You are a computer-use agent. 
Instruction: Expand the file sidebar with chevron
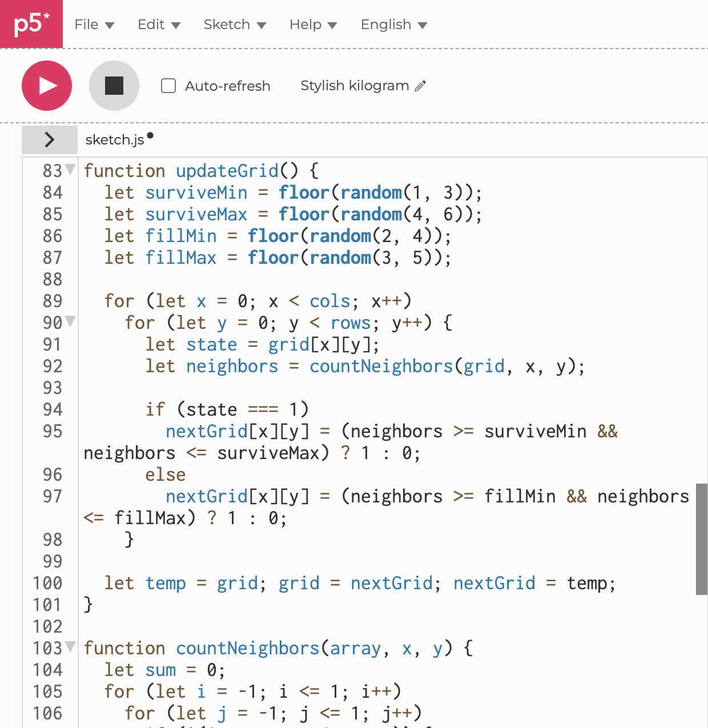pyautogui.click(x=50, y=140)
